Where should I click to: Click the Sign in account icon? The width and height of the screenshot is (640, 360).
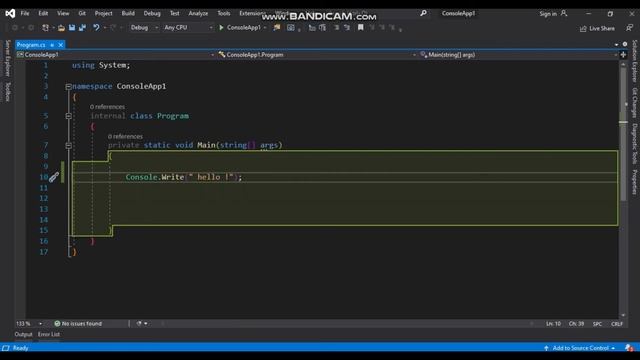[564, 13]
